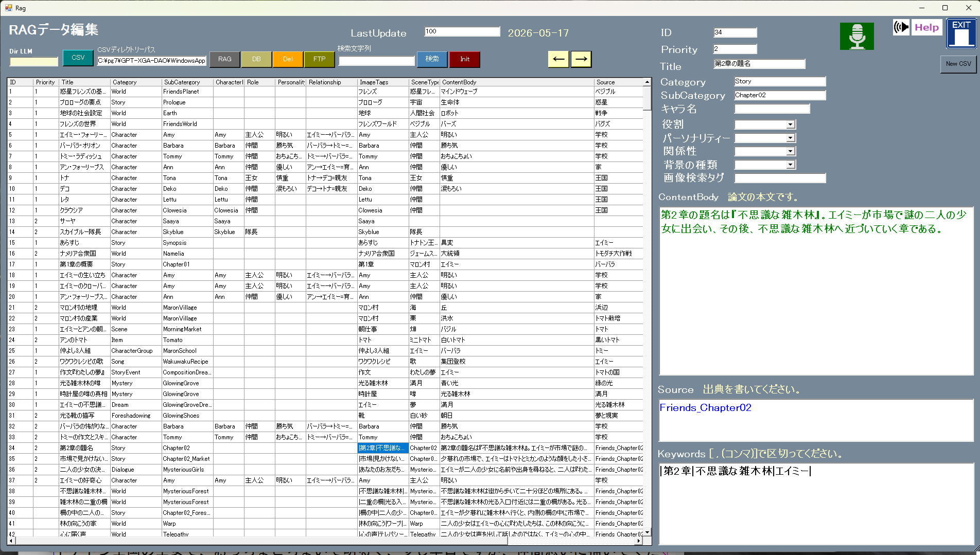The image size is (980, 555).
Task: Click the Title field 第2章の題名
Action: click(x=759, y=64)
